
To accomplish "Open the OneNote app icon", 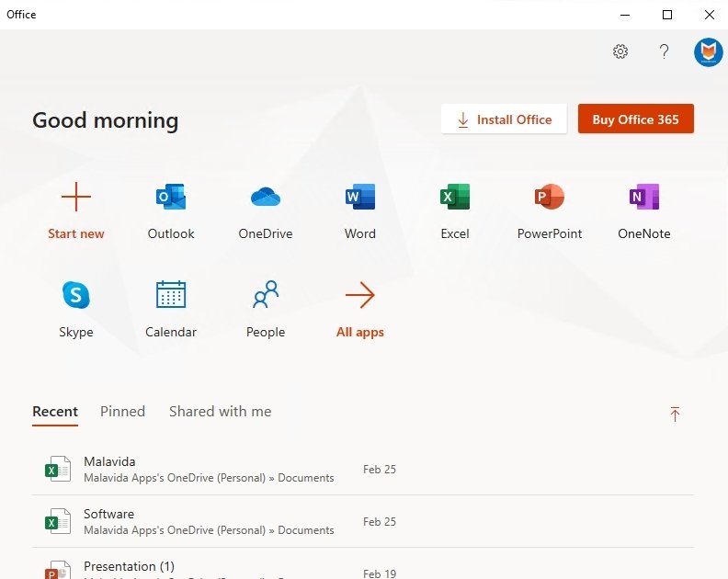I will (644, 197).
